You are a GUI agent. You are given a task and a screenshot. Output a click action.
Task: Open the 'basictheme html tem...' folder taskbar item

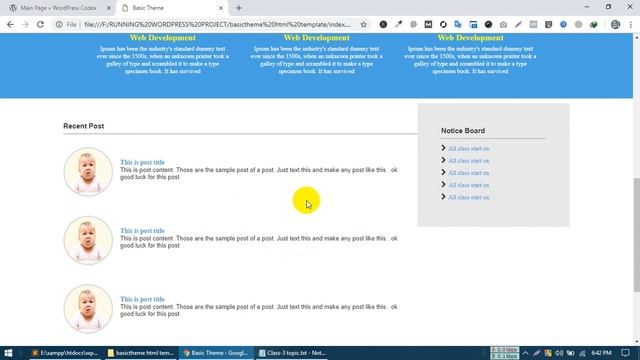click(141, 353)
